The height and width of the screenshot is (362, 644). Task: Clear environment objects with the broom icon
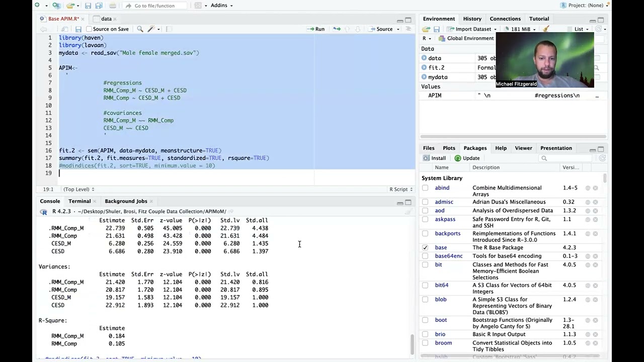tap(546, 29)
